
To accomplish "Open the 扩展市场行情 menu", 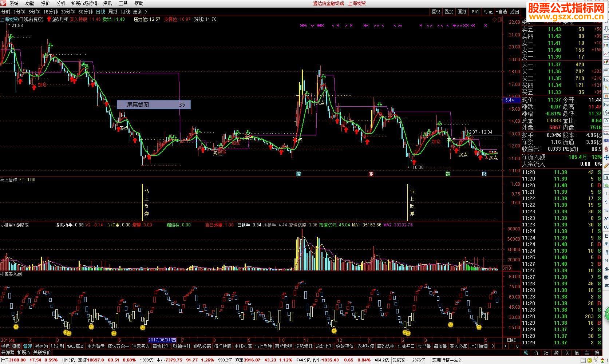I will click(84, 3).
